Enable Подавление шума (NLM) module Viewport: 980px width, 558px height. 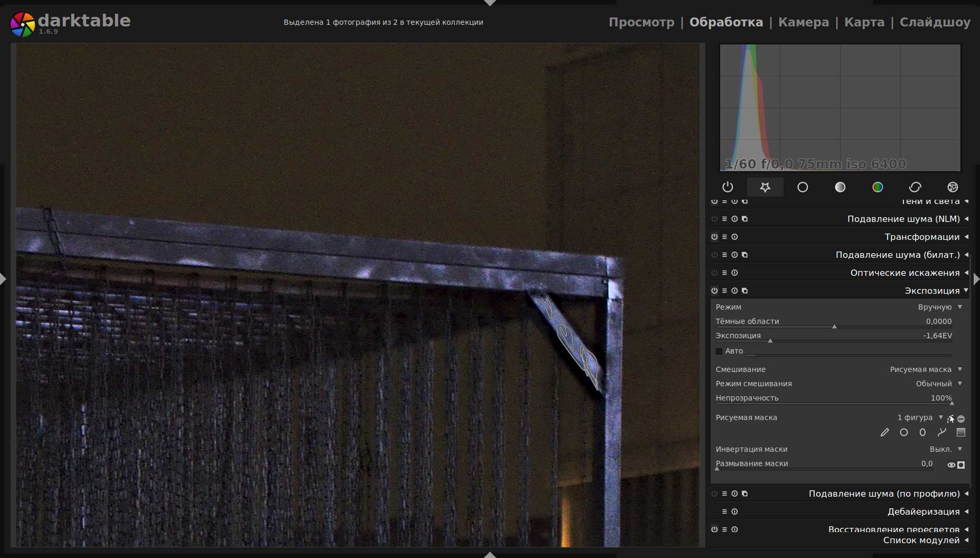pyautogui.click(x=714, y=219)
